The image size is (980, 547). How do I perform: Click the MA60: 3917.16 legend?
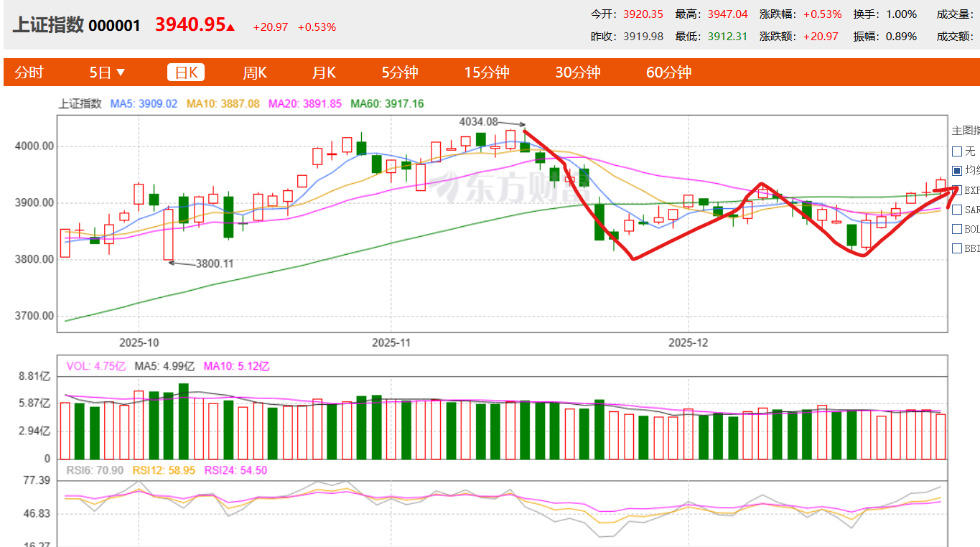click(x=387, y=103)
